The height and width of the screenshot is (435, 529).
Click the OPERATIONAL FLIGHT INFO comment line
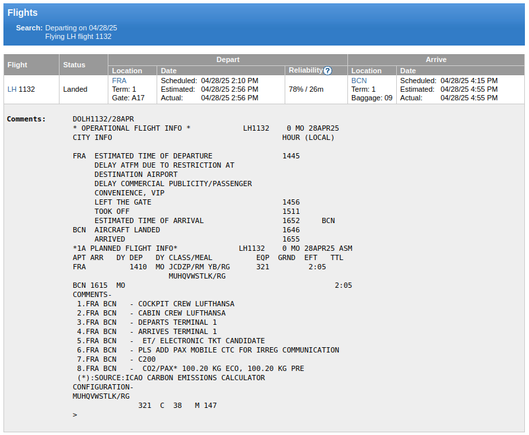pos(132,128)
